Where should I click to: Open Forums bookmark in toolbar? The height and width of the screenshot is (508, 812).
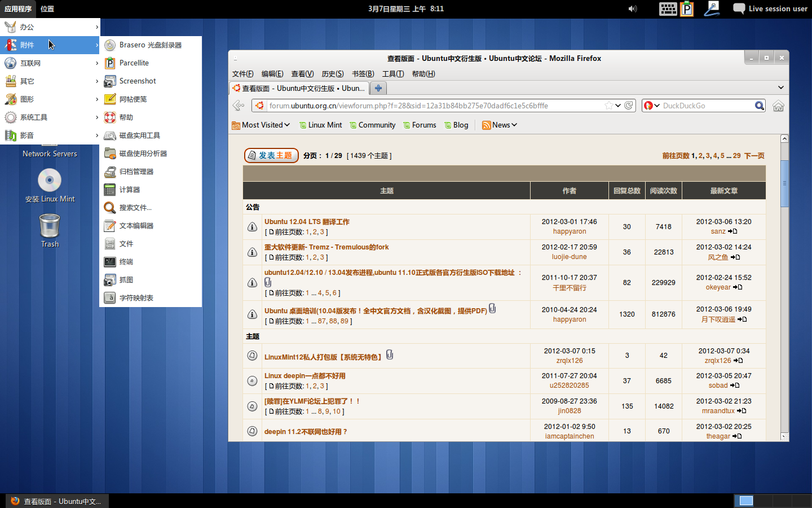(x=420, y=125)
